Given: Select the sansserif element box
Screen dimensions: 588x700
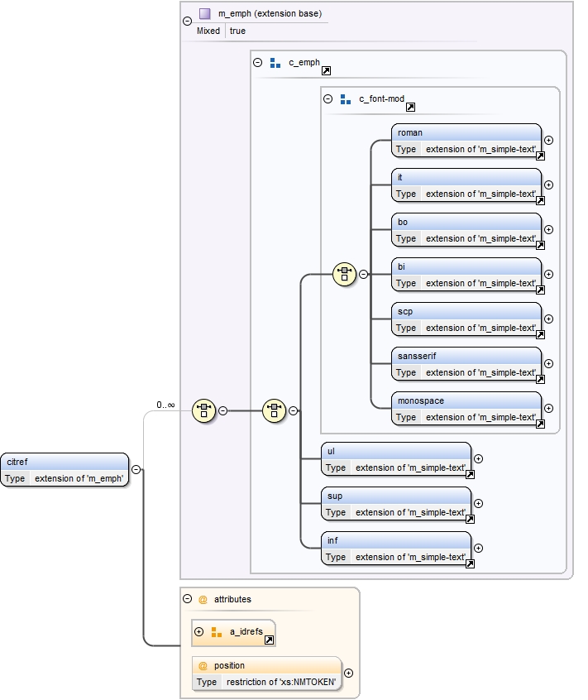Looking at the screenshot, I should 466,364.
